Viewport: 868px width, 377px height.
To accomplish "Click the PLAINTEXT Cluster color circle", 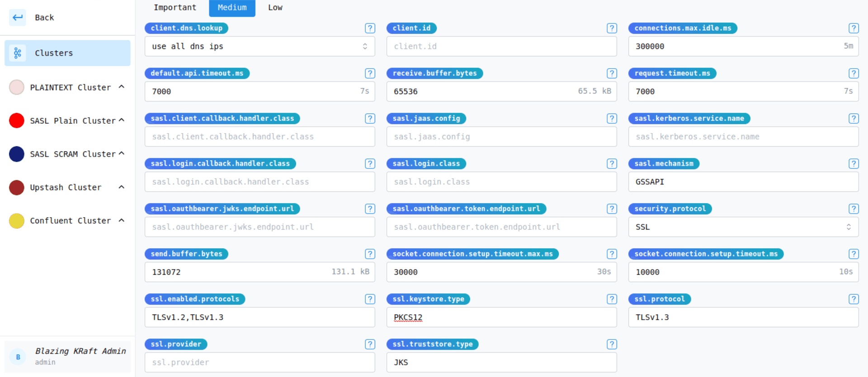I will (x=17, y=87).
